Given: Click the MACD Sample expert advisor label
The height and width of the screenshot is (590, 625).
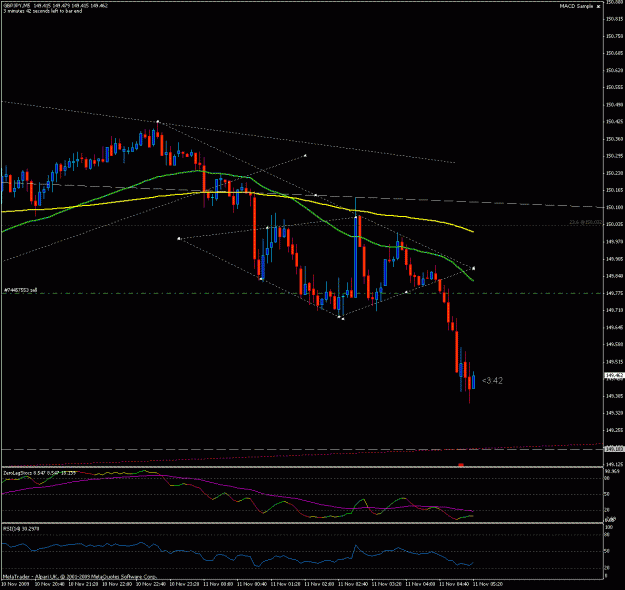Looking at the screenshot, I should click(x=577, y=6).
